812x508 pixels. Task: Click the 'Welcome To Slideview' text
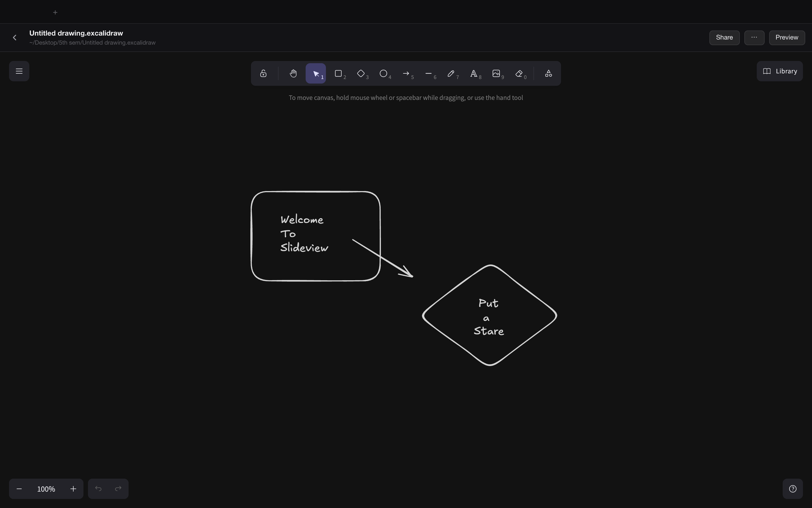point(304,234)
